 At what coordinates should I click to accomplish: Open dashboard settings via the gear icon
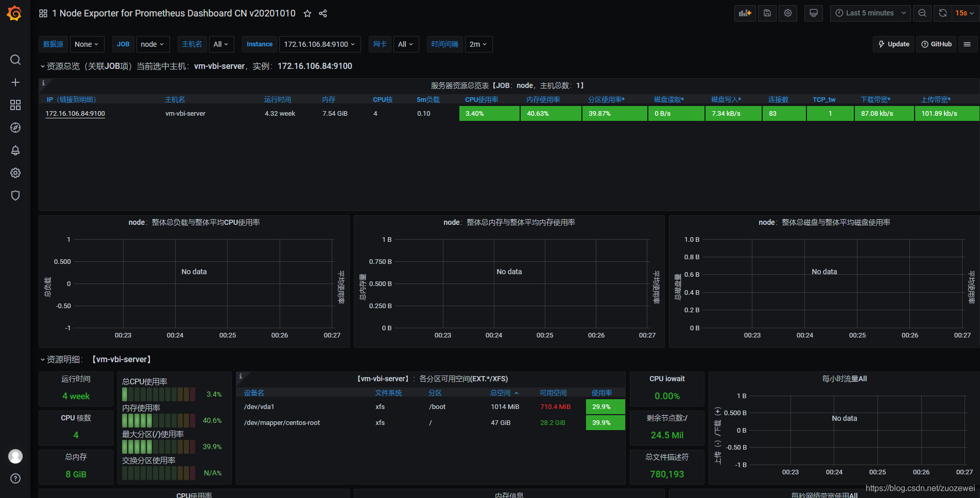point(787,13)
